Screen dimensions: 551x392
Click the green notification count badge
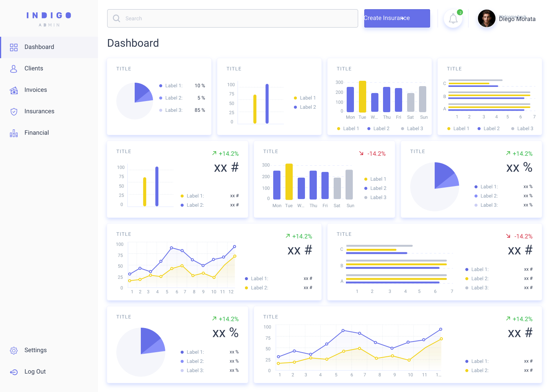tap(460, 12)
